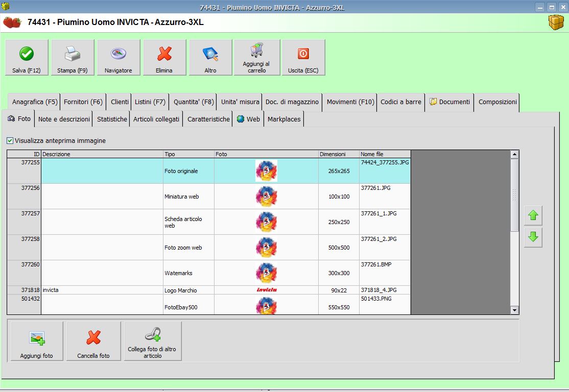Click thumbnail of Miniatura web row
This screenshot has height=392, width=569.
click(x=266, y=196)
